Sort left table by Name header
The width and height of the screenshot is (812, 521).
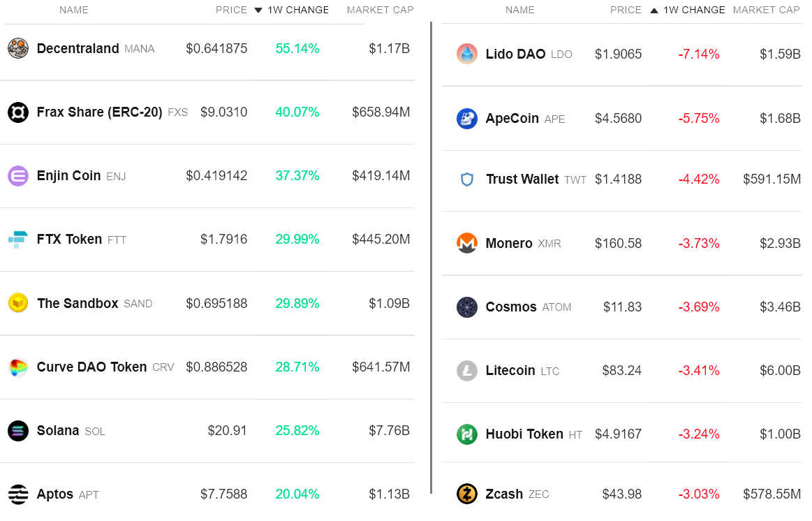click(74, 10)
